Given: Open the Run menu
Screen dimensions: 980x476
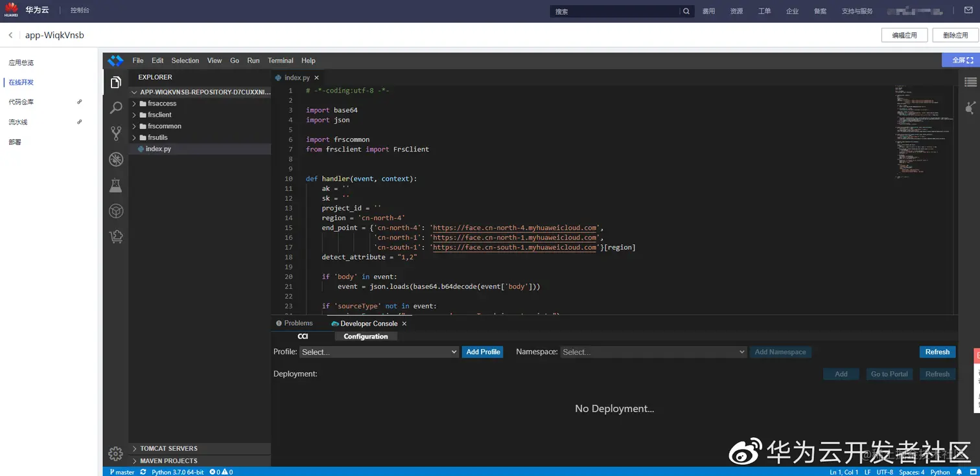Looking at the screenshot, I should pos(253,60).
